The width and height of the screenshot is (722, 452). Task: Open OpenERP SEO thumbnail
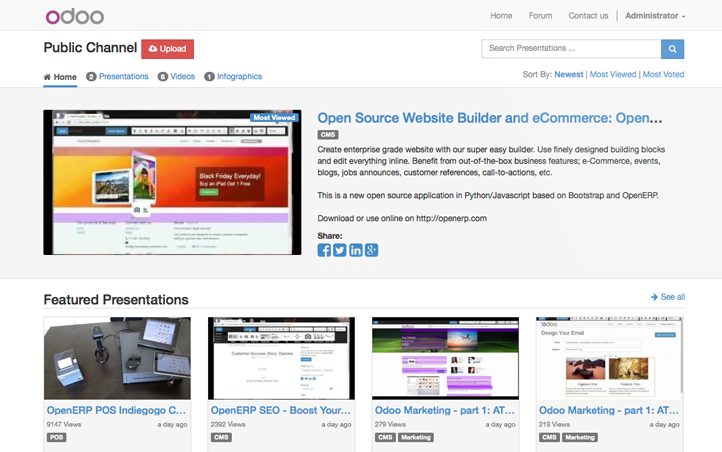[281, 358]
